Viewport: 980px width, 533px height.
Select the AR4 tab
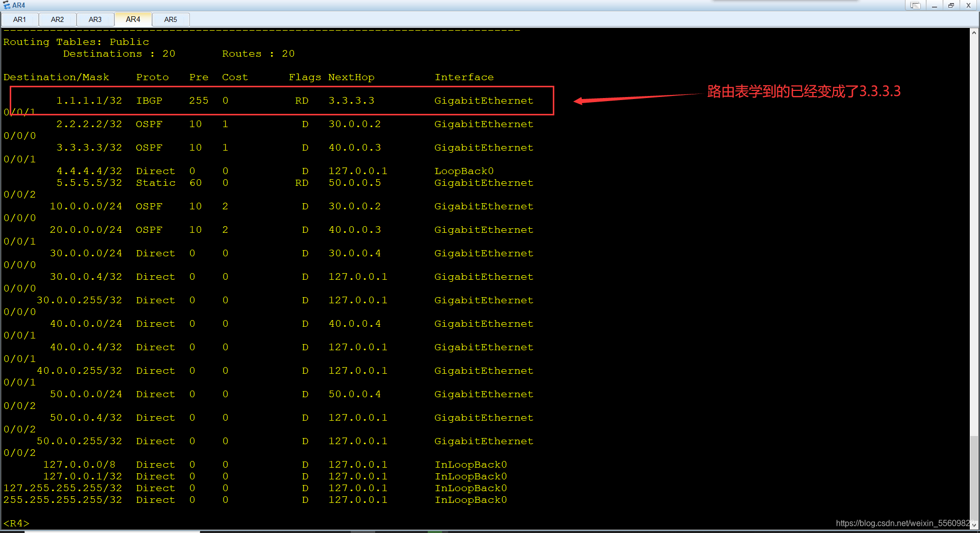pos(133,19)
